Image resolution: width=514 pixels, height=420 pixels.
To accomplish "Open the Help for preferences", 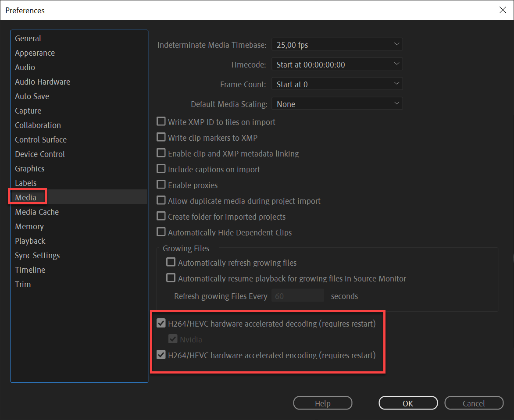I will tap(322, 402).
